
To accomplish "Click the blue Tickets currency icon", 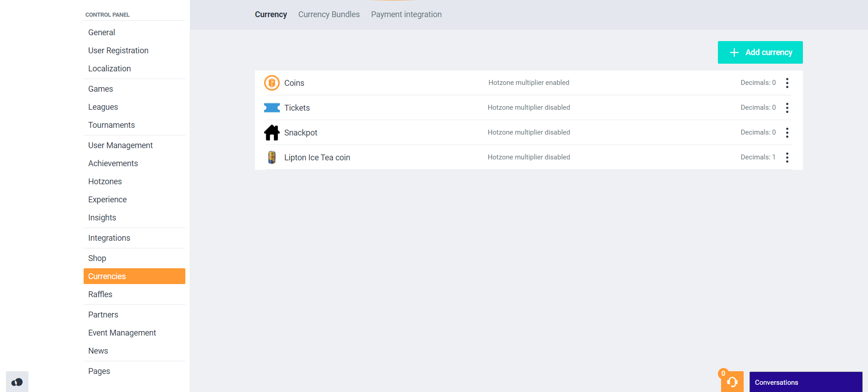I will click(x=272, y=108).
